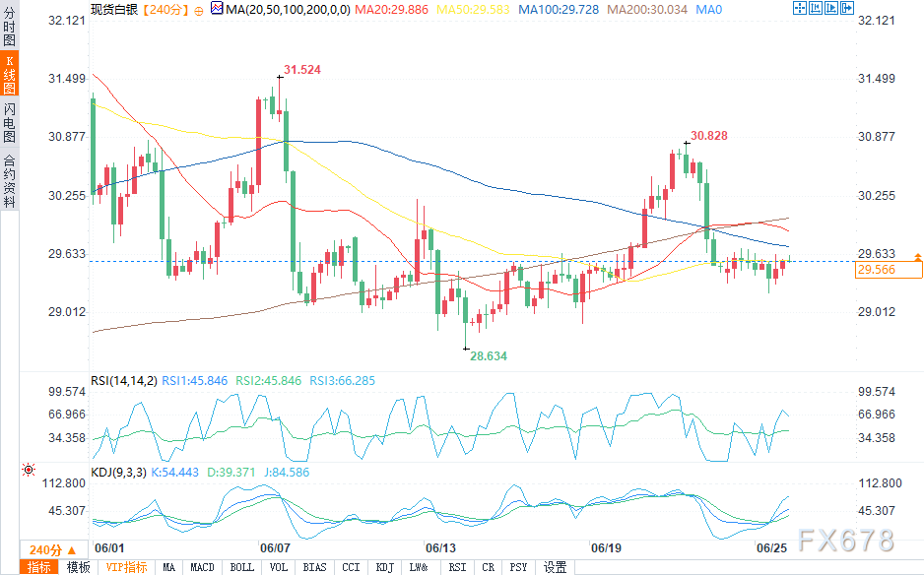Click the orange globe icon after 现货白银
924x575 pixels.
click(198, 11)
